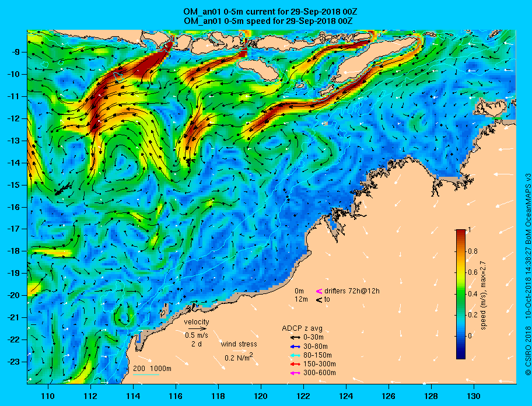
Task: Click the '150-300m' ADCP depth label
Action: [320, 364]
